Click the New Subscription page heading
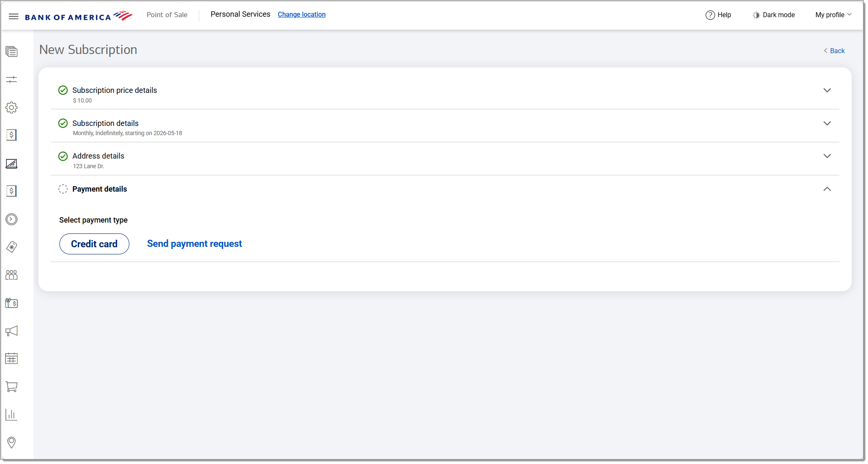Image resolution: width=868 pixels, height=464 pixels. coord(88,50)
